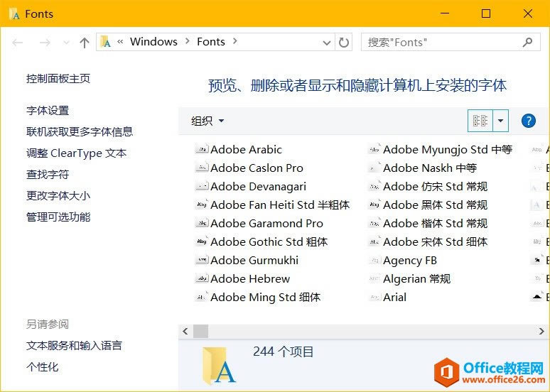Open 控制面板主页 link
550x392 pixels.
click(x=58, y=79)
